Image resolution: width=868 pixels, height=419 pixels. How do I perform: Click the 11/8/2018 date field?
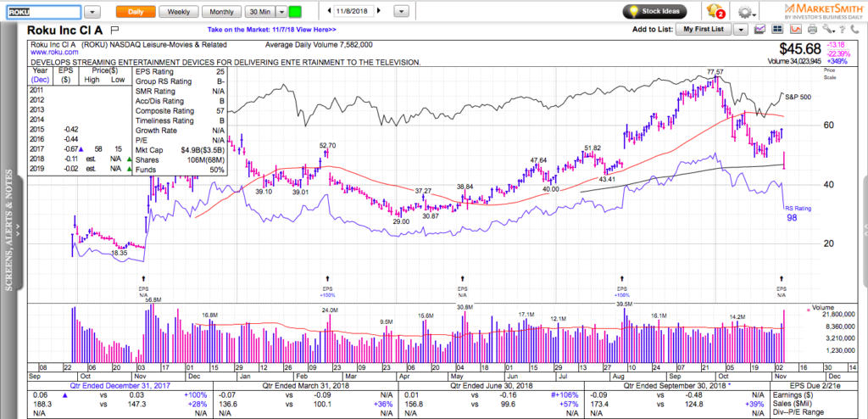click(x=354, y=11)
